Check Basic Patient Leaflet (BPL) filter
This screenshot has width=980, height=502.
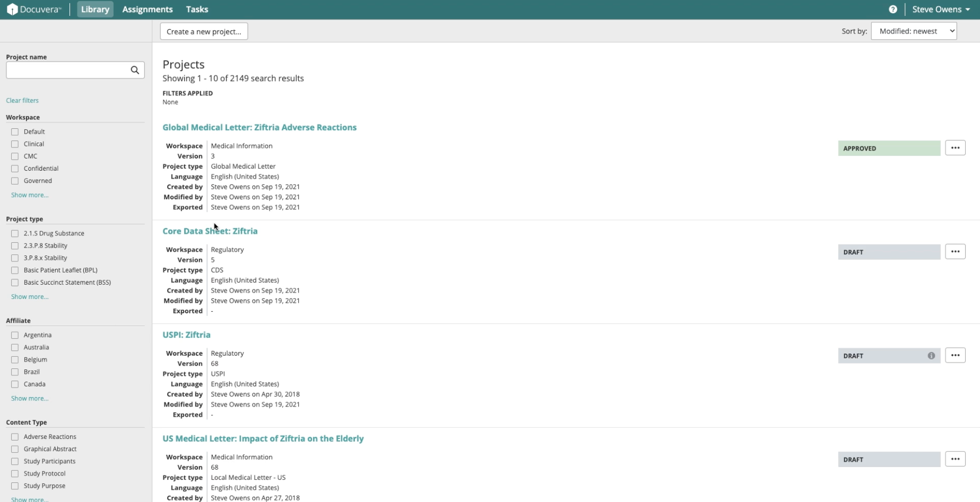(15, 270)
